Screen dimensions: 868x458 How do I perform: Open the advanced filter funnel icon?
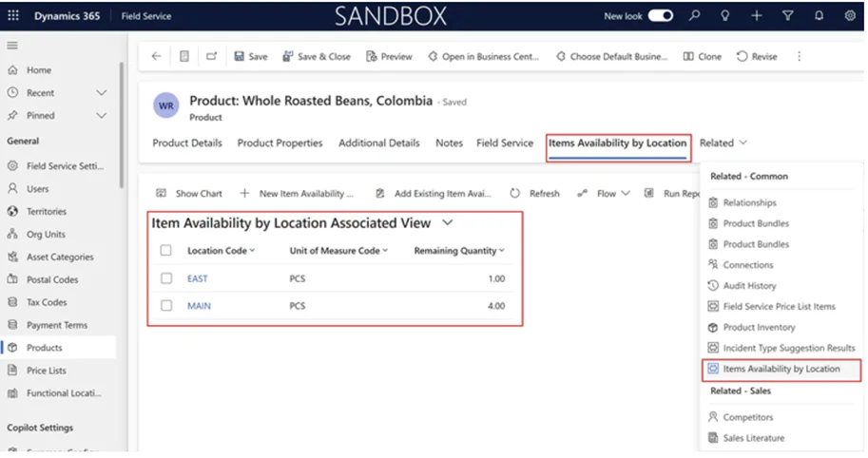788,15
